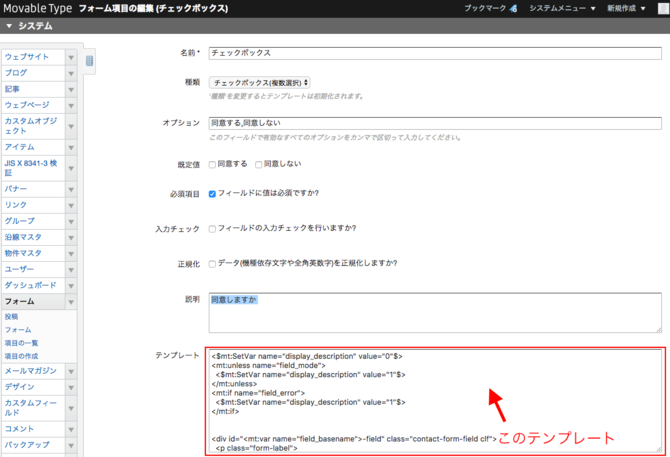Expand the ウェブページ menu arrow
This screenshot has height=457, width=670.
coord(71,105)
